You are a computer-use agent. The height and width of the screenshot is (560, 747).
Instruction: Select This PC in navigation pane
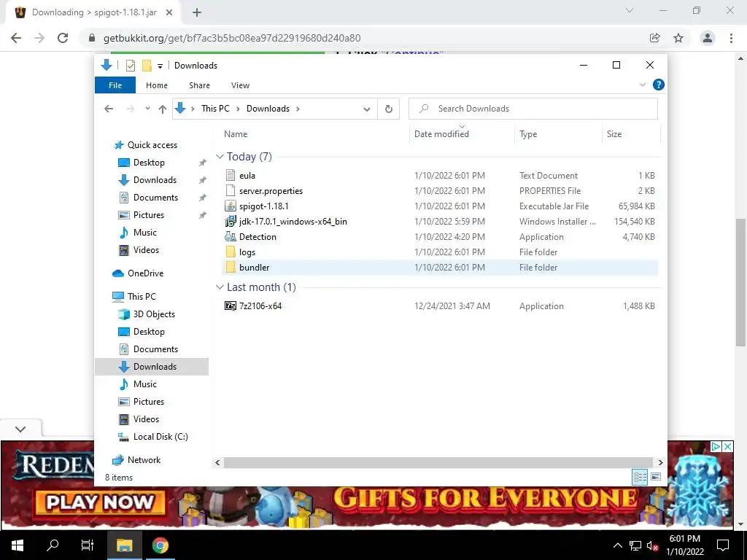tap(142, 296)
